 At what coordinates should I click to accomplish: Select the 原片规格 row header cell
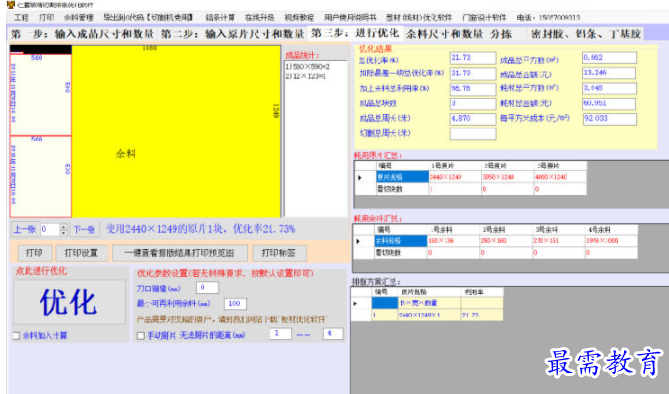coord(402,177)
